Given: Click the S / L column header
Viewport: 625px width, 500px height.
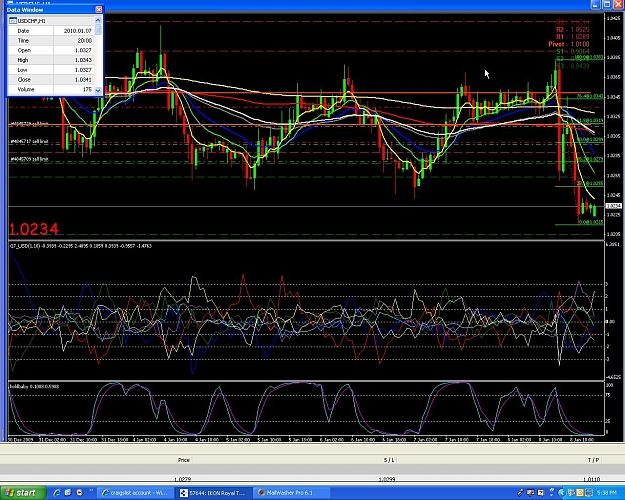Looking at the screenshot, I should pos(389,460).
